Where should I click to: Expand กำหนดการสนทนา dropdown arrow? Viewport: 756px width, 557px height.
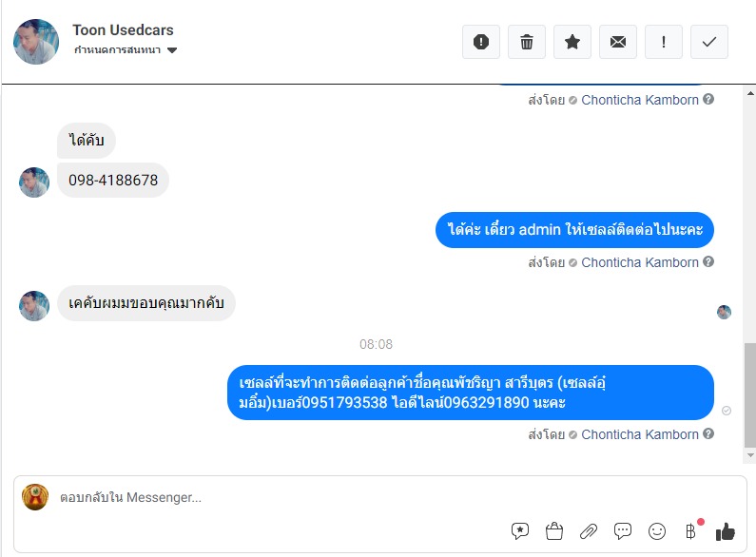point(172,50)
